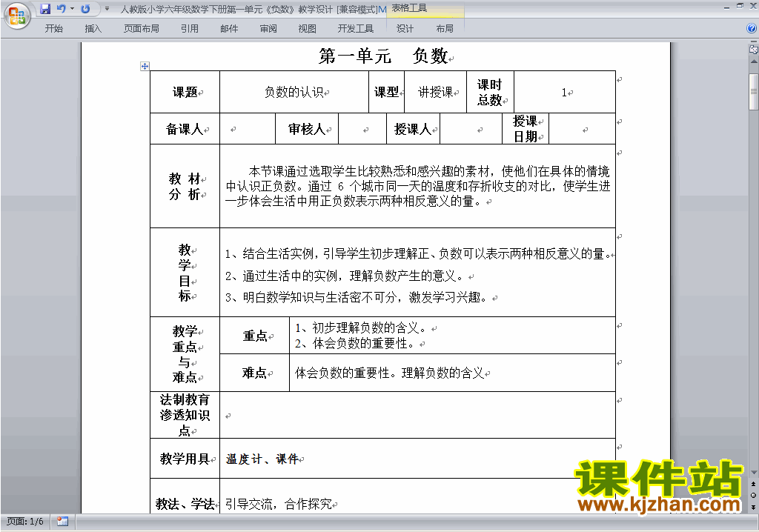This screenshot has width=759, height=532.
Task: Click the Undo arrow icon
Action: point(61,9)
